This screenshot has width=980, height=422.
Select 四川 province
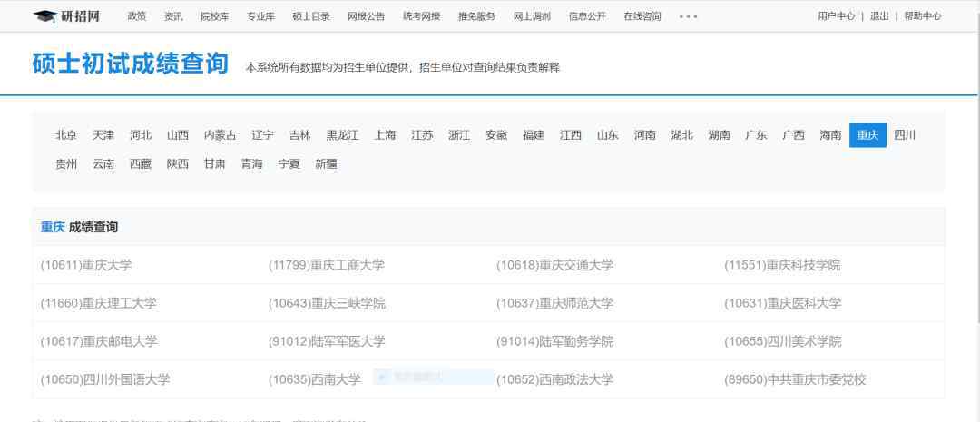pyautogui.click(x=905, y=135)
